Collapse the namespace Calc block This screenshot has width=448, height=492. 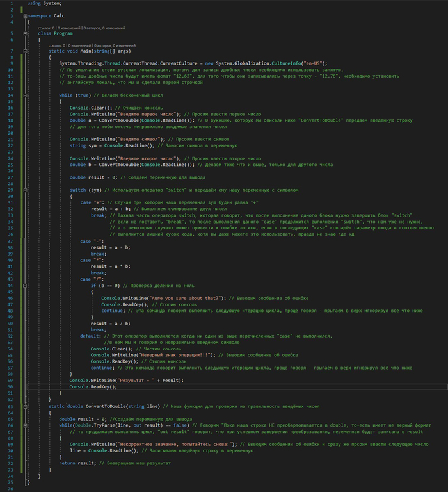pyautogui.click(x=24, y=15)
